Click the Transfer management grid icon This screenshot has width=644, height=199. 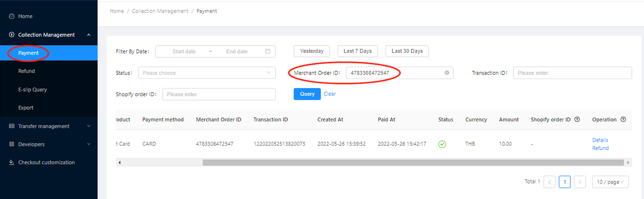coord(12,126)
